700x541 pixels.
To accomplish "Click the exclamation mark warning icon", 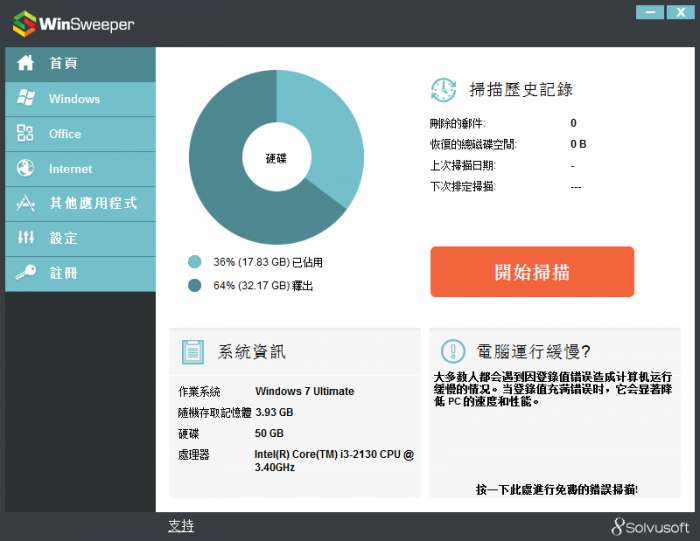I will 453,351.
